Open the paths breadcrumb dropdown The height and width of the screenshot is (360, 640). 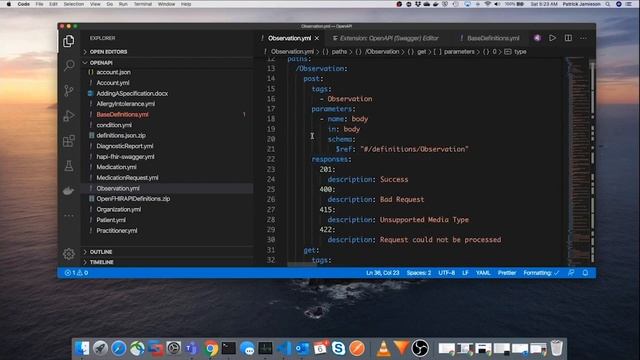339,52
